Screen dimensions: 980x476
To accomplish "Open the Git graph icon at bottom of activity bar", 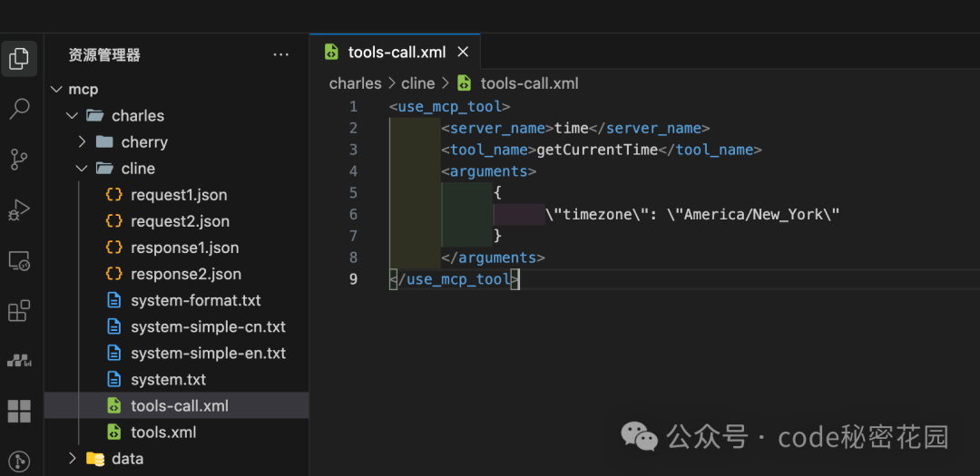I will 19,461.
